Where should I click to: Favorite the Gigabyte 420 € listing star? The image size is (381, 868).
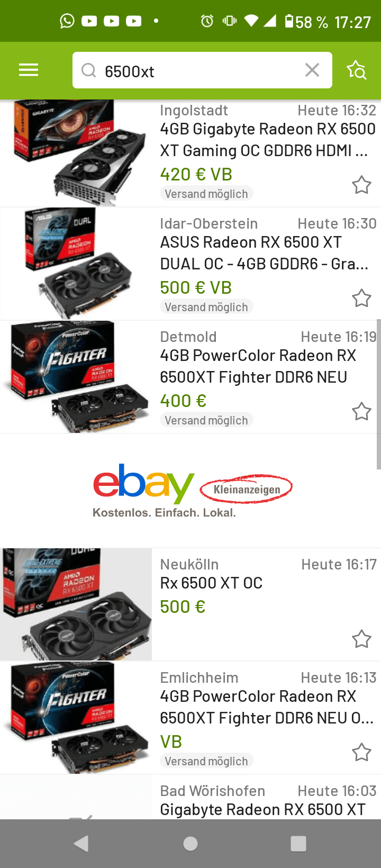362,185
